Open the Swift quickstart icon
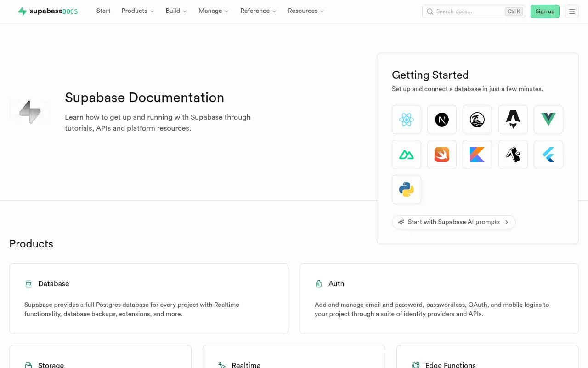Screen dimensions: 588x368 click(442, 155)
